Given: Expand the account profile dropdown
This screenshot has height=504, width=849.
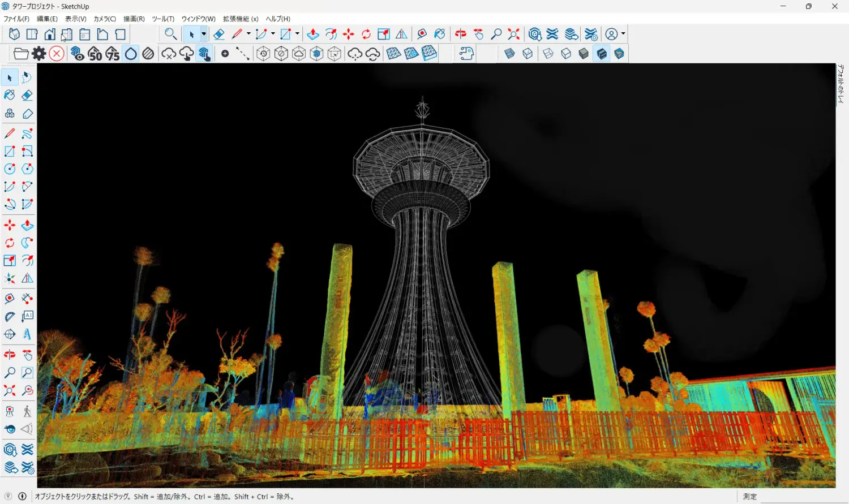Looking at the screenshot, I should click(x=623, y=35).
